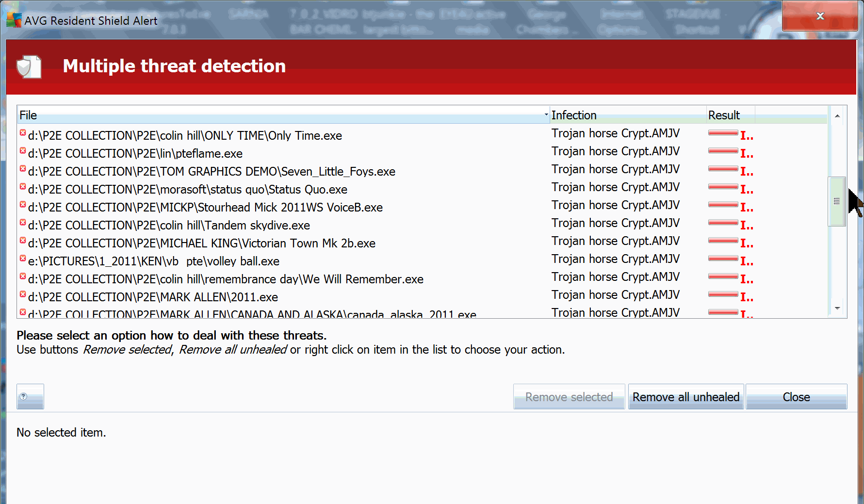
Task: Click the infection icon beside volley ball.exe
Action: tap(23, 259)
